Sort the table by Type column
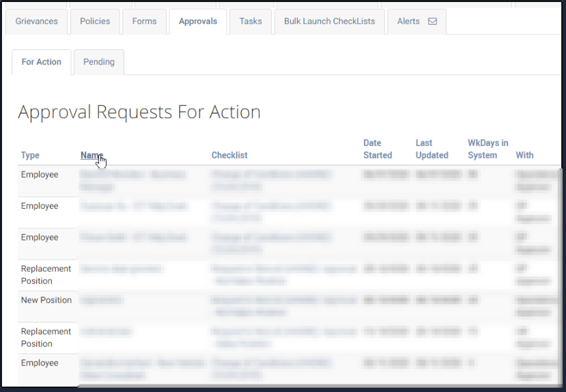The width and height of the screenshot is (566, 392). pos(30,155)
